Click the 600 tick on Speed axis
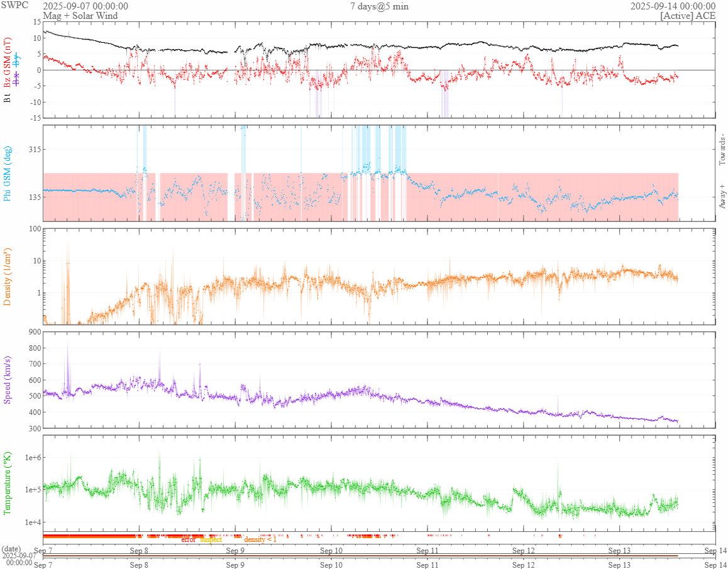 click(x=34, y=380)
